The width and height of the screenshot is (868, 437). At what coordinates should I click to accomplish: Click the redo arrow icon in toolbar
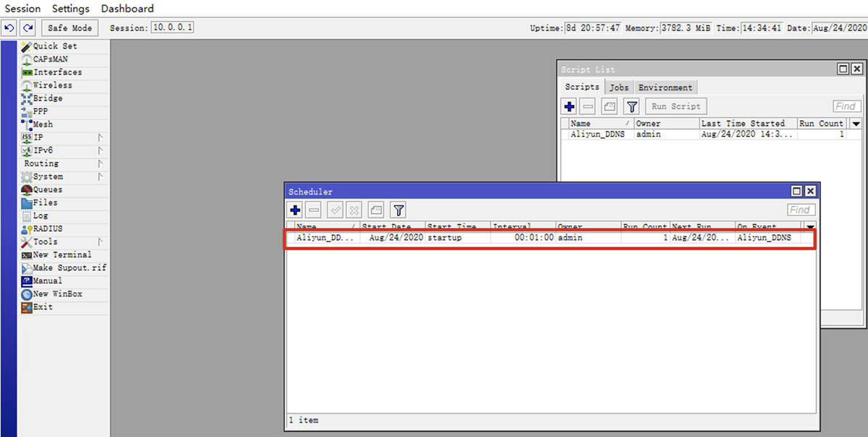[x=27, y=27]
